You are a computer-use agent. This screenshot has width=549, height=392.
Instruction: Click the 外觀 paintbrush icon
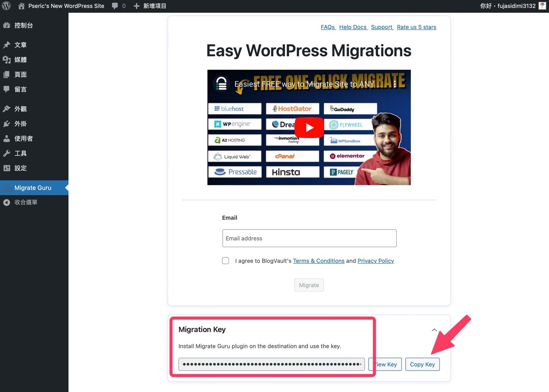pos(6,109)
